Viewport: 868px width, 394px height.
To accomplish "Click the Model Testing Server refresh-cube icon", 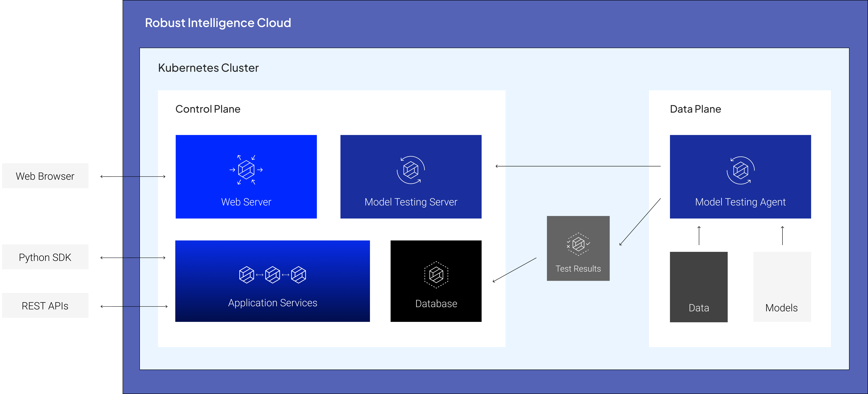I will (x=411, y=170).
